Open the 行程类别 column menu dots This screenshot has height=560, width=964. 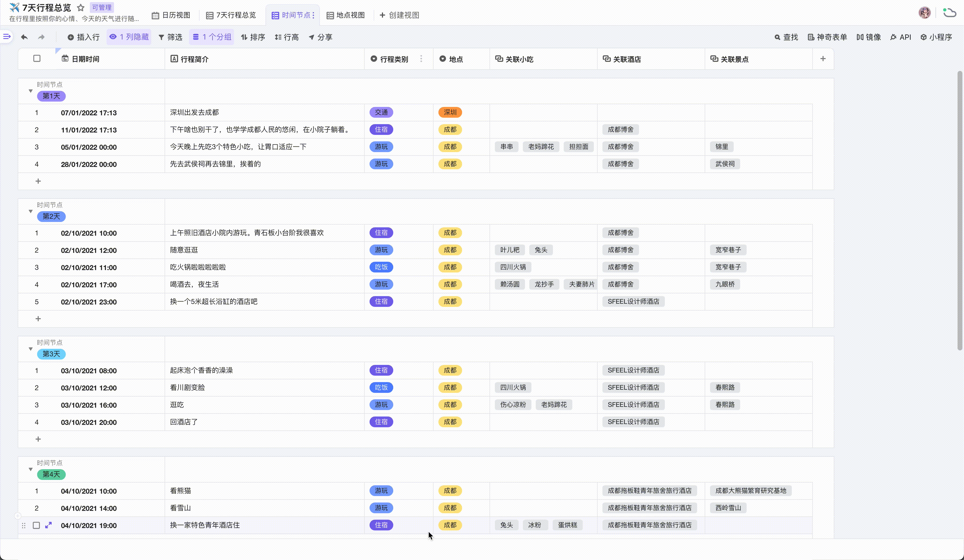tap(421, 59)
